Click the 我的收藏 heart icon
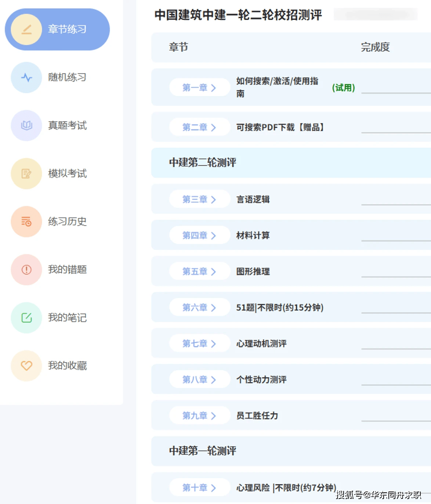Viewport: 431px width, 504px height. click(26, 366)
